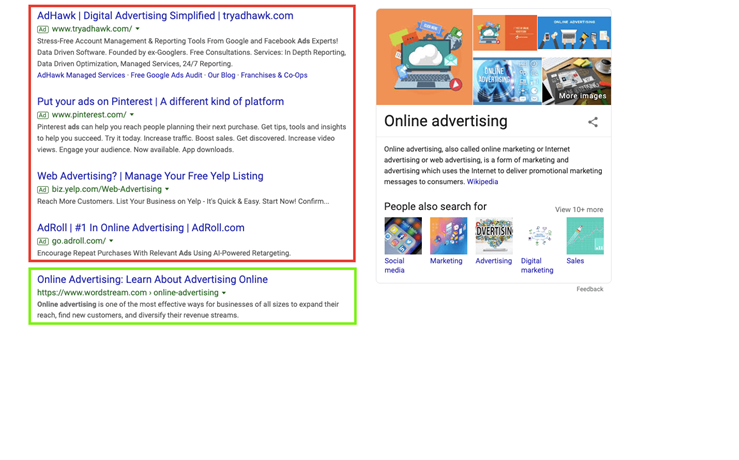This screenshot has height=460, width=739.
Task: Click the Ad badge beside www.pinterest.com
Action: pyautogui.click(x=43, y=115)
